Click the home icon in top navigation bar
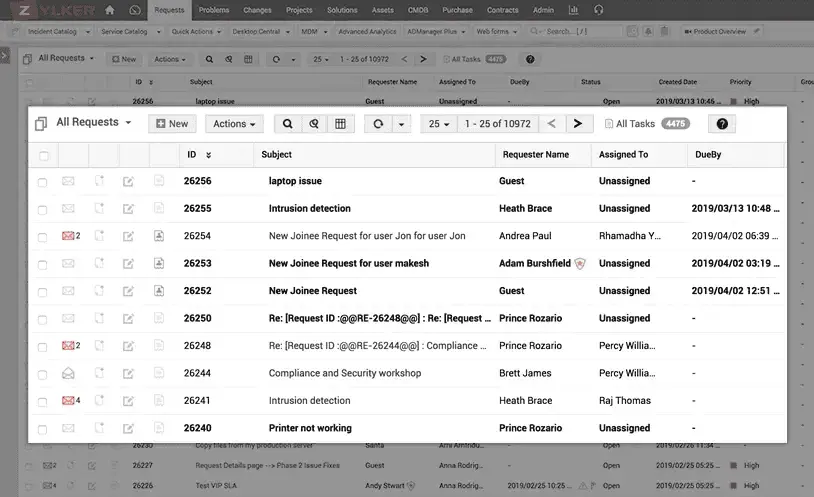This screenshot has width=814, height=497. click(110, 10)
